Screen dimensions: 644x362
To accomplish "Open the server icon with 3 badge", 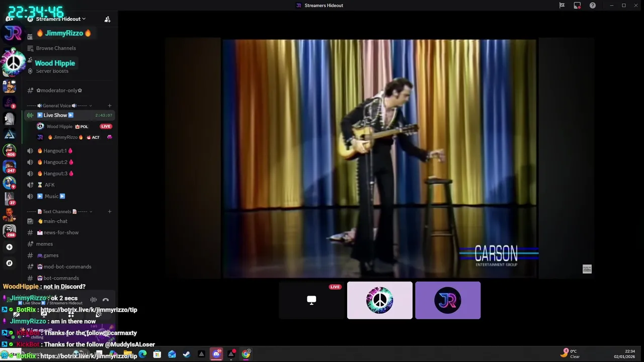I will click(10, 102).
